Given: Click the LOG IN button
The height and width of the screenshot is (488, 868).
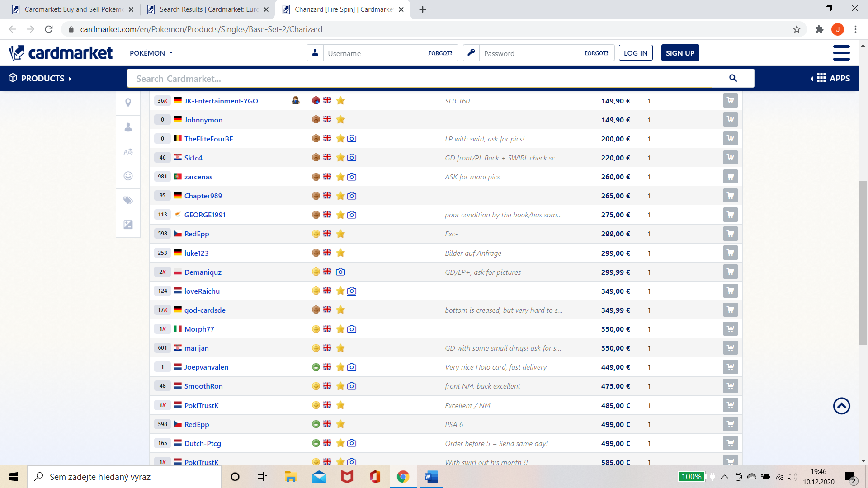Looking at the screenshot, I should (636, 53).
